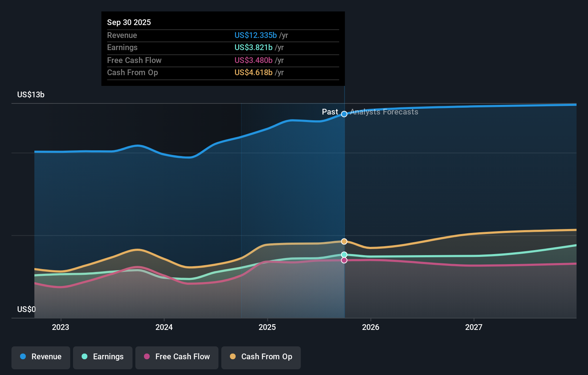
Task: Toggle the Cash From Op series visibility
Action: [261, 357]
